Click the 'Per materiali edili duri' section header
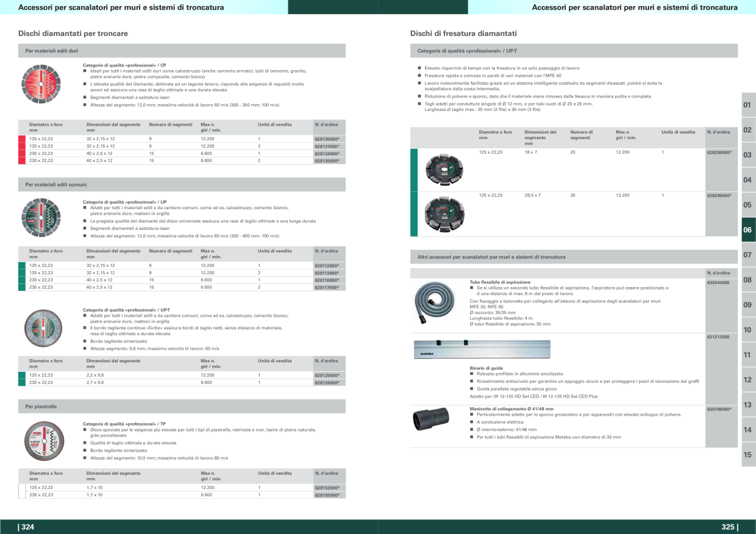The width and height of the screenshot is (756, 534). [x=182, y=51]
